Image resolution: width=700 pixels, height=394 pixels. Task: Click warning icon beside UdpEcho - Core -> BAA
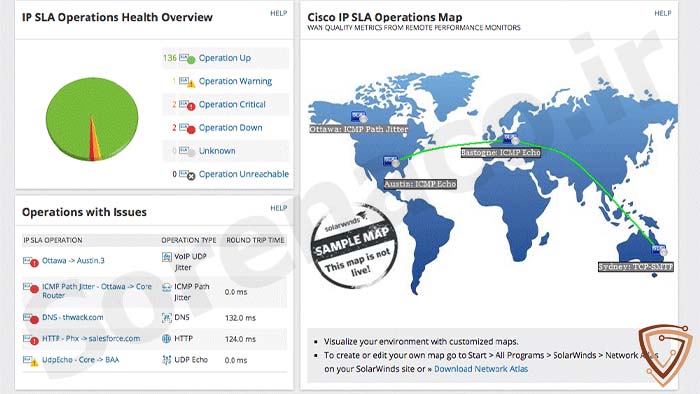click(x=31, y=361)
